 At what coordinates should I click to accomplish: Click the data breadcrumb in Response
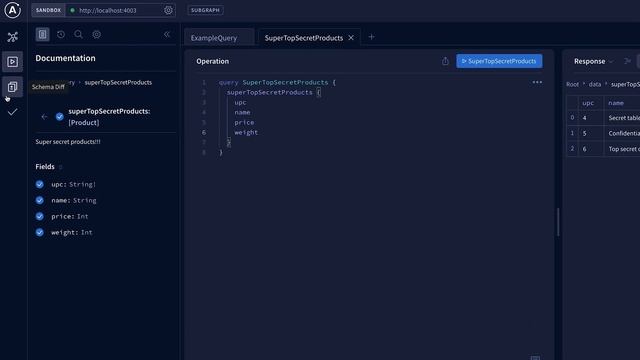(x=595, y=84)
